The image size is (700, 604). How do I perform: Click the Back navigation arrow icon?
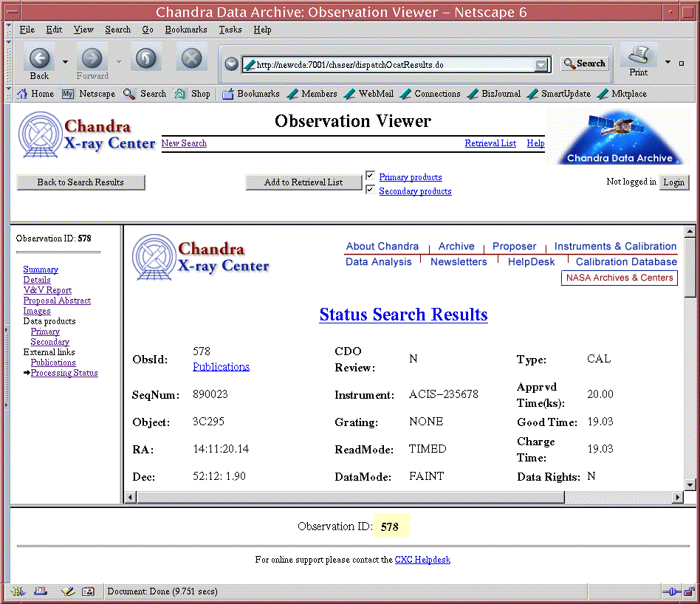39,58
